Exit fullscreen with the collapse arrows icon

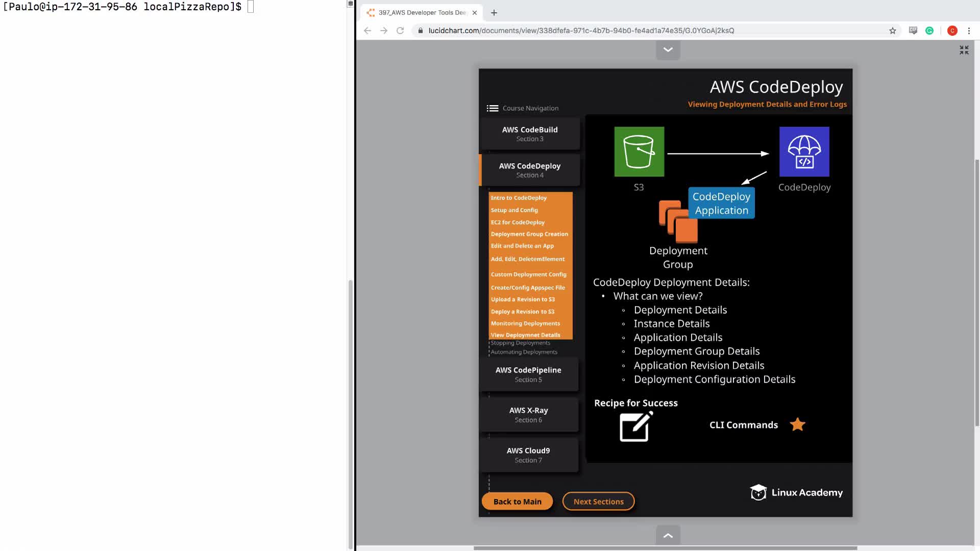(x=964, y=50)
